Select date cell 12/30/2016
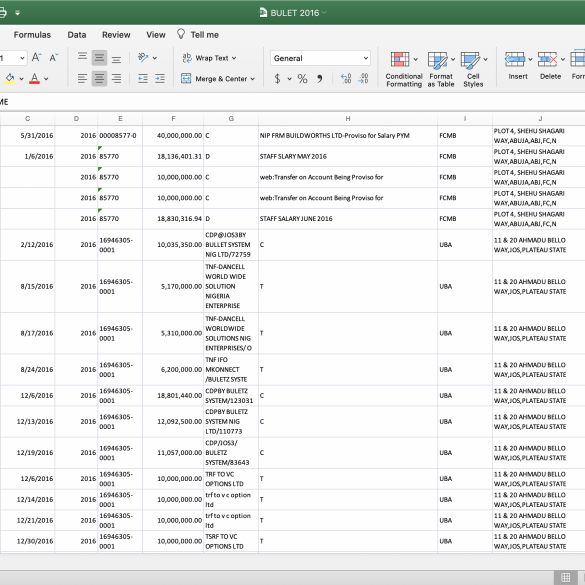Image resolution: width=585 pixels, height=585 pixels. click(x=28, y=541)
